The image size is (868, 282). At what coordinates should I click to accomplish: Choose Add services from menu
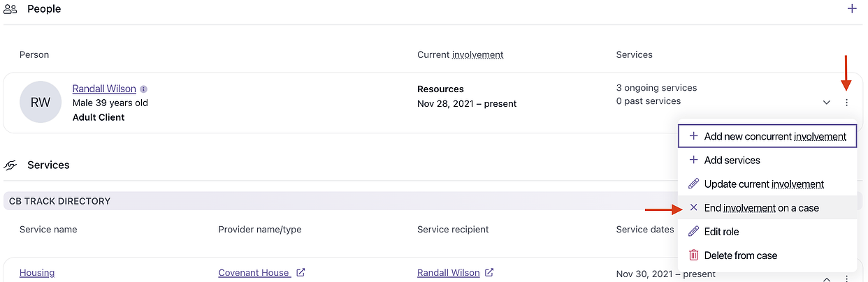[x=732, y=161]
